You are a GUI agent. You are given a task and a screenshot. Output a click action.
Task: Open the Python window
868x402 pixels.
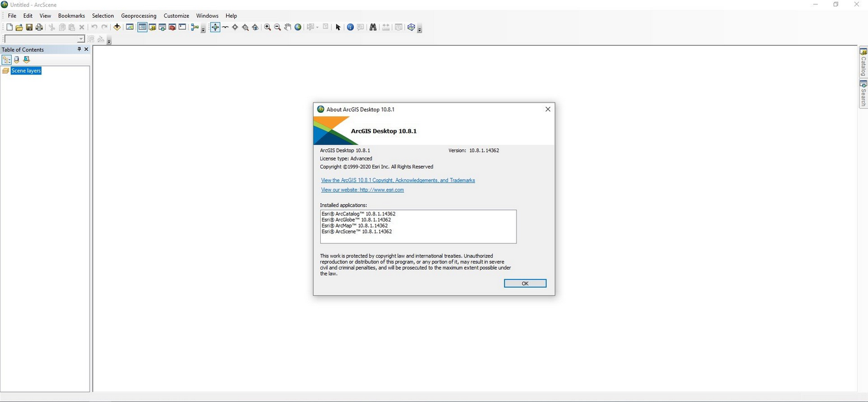[182, 27]
